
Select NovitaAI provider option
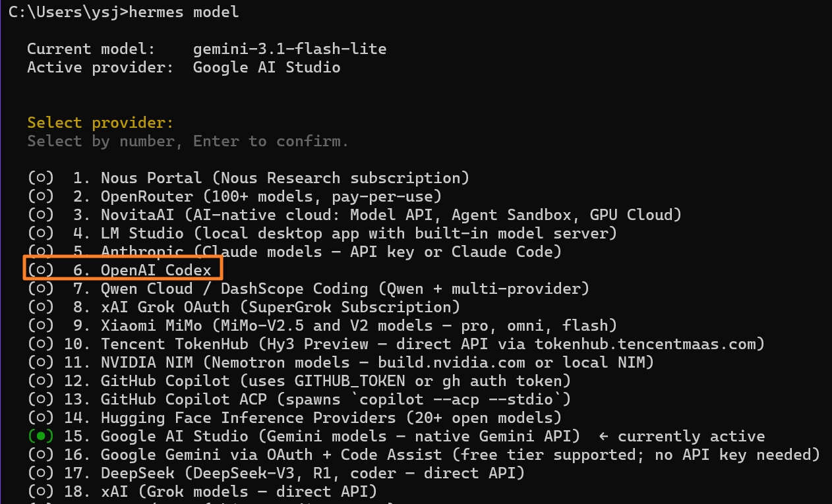tap(354, 215)
